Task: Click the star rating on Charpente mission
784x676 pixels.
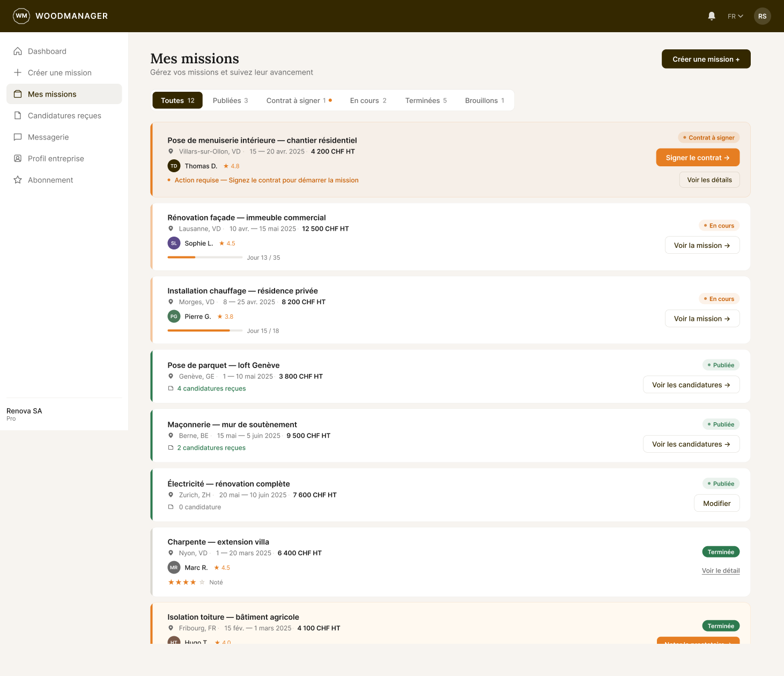Action: (186, 582)
